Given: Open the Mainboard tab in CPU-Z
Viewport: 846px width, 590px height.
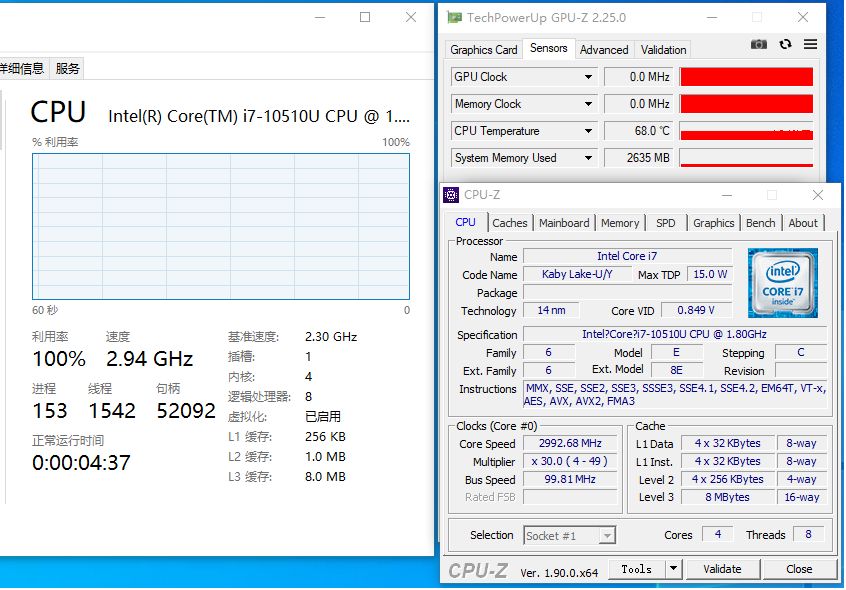Looking at the screenshot, I should (564, 223).
